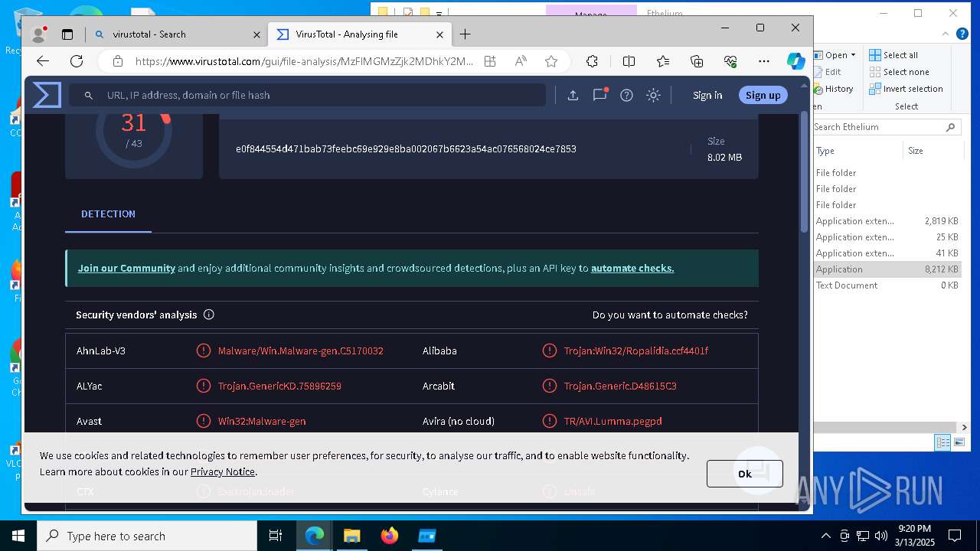Select the DETECTION tab

click(108, 214)
